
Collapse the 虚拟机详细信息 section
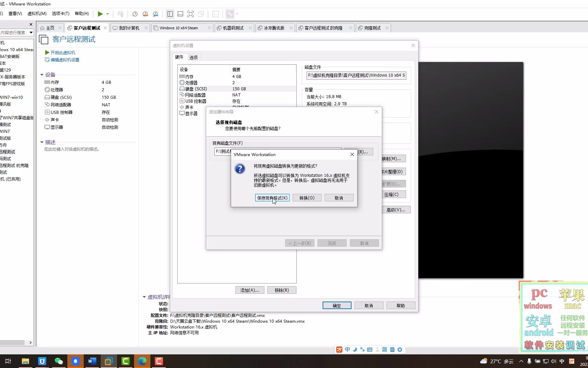coord(144,297)
